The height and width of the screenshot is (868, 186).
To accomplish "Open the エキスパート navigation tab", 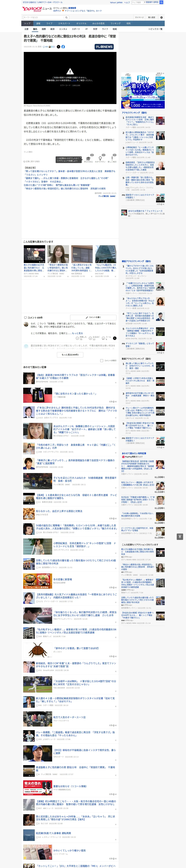I will [x=64, y=23].
